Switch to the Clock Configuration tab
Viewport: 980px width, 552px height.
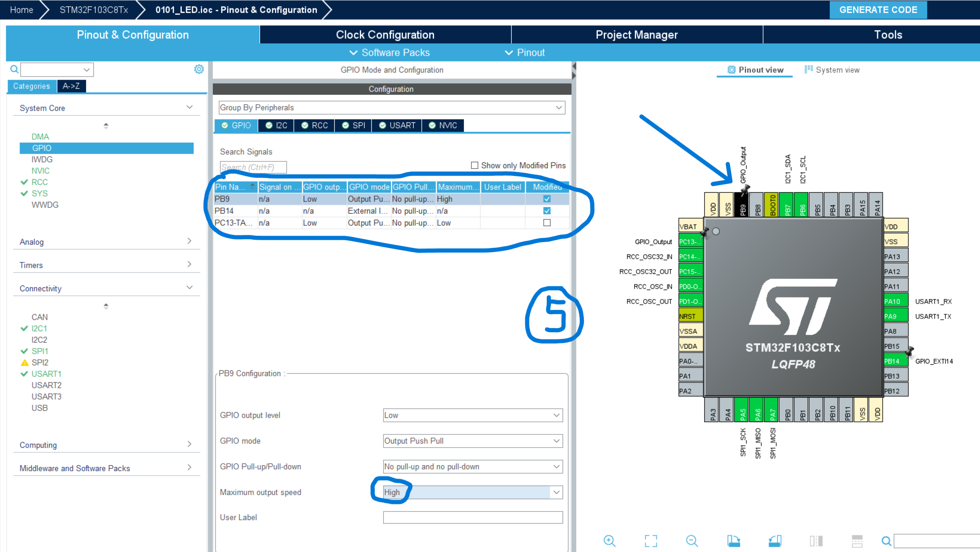pos(385,35)
